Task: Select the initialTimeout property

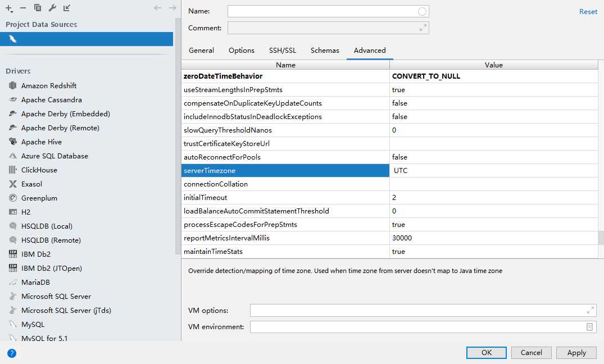Action: coord(285,198)
